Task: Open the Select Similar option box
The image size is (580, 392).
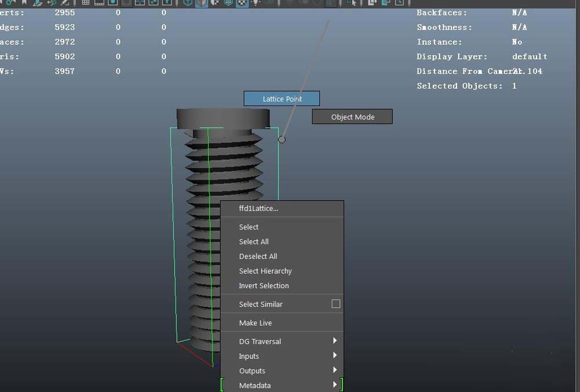Action: point(336,304)
